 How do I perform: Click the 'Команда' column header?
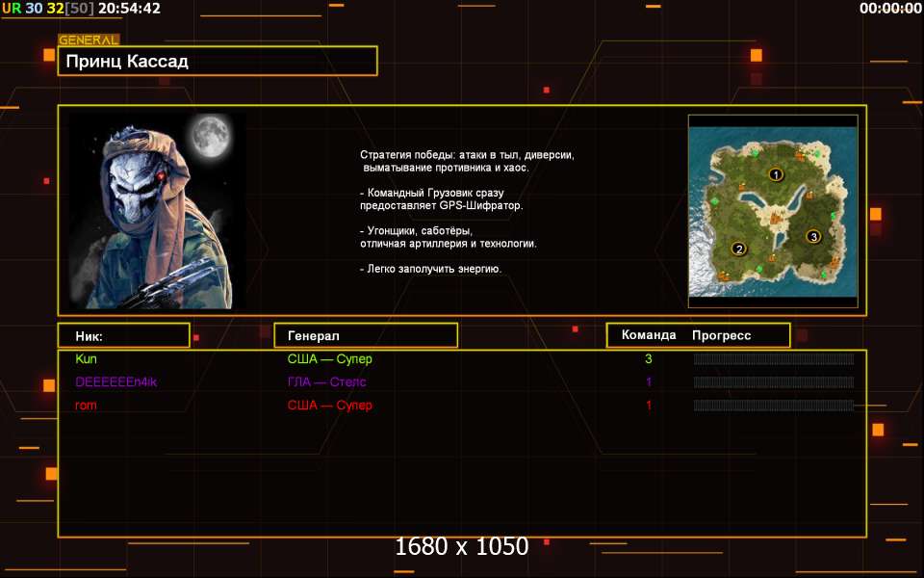click(648, 335)
